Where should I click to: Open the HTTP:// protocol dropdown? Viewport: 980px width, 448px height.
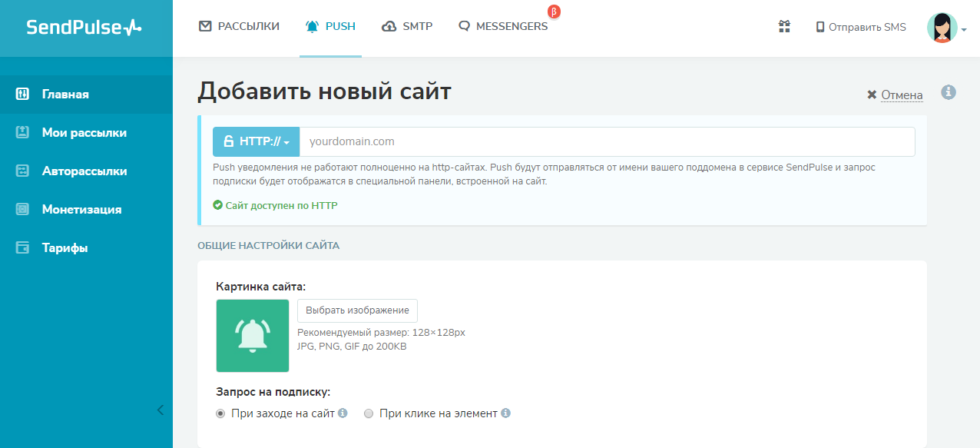click(x=256, y=141)
